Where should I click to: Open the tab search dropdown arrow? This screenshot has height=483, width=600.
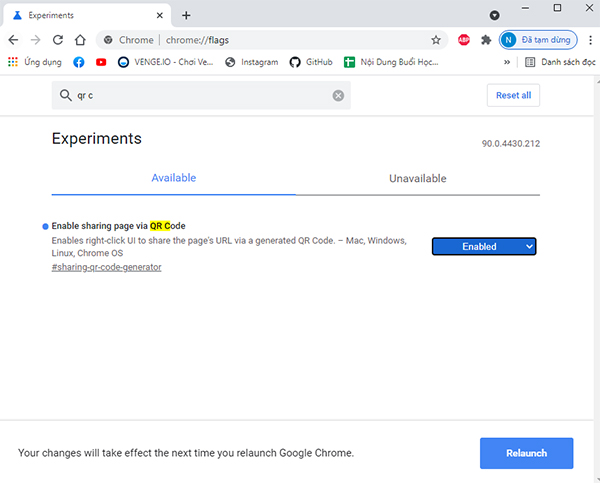[x=494, y=15]
